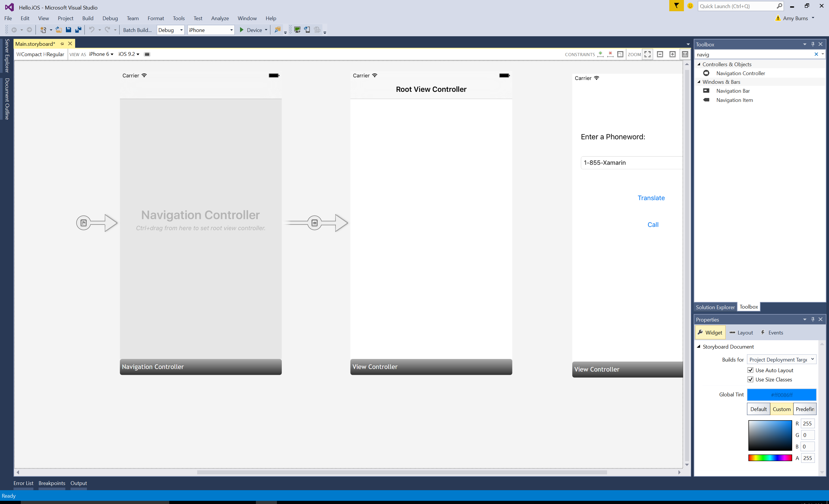829x504 pixels.
Task: Click the Layout tab in Properties panel
Action: [x=741, y=332]
